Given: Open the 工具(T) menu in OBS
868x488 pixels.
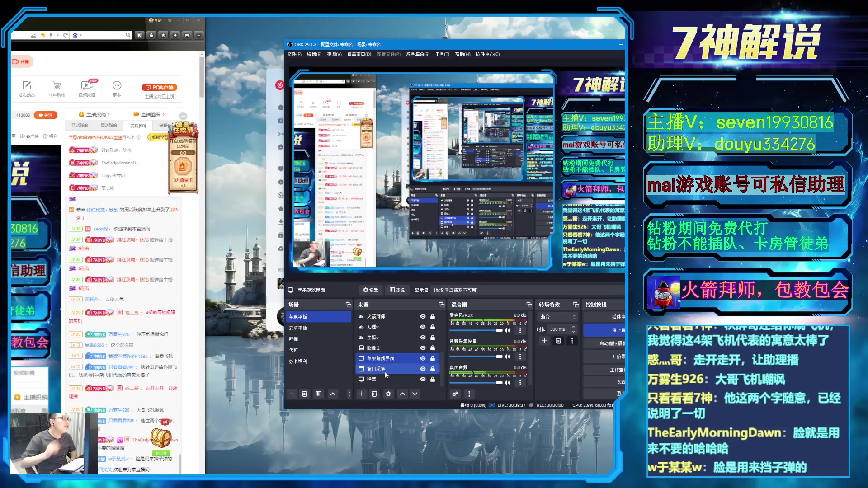Looking at the screenshot, I should [442, 54].
